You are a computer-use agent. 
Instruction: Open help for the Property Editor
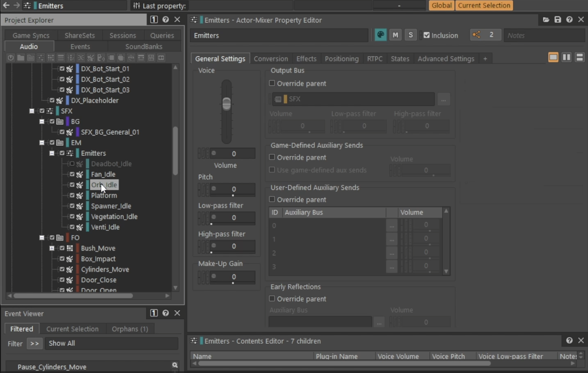pyautogui.click(x=569, y=20)
